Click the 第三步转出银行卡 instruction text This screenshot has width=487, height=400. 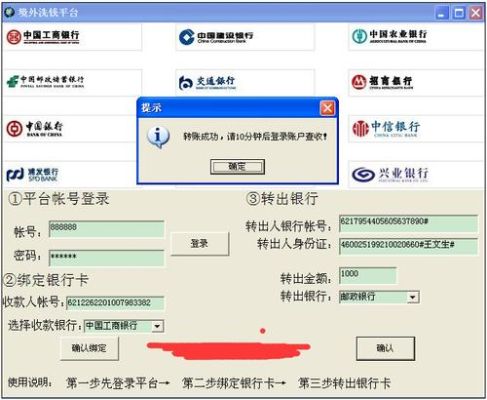click(x=344, y=383)
